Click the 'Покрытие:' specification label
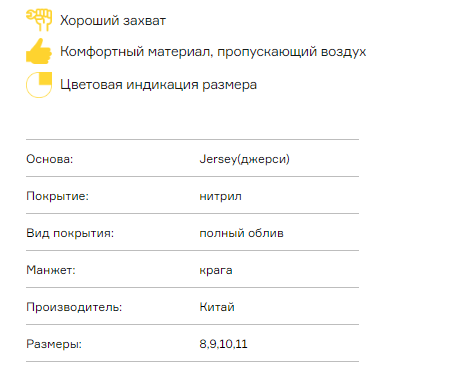 [58, 196]
